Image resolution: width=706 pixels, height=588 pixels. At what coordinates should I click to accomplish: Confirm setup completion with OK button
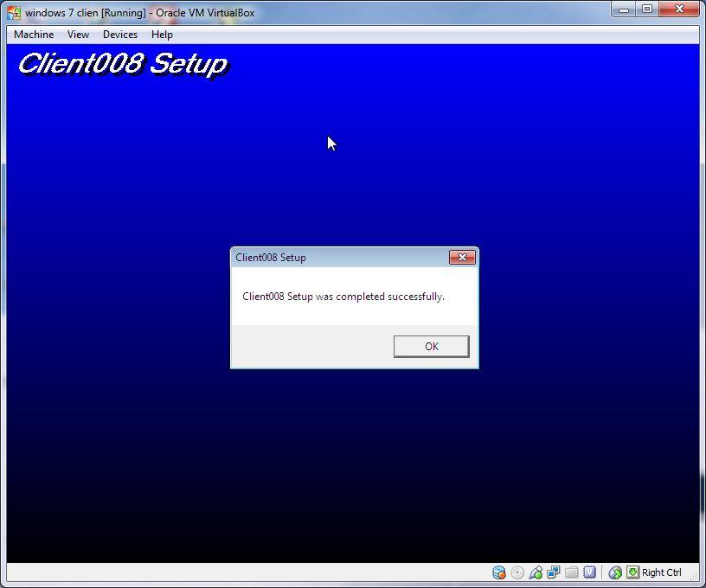point(432,347)
